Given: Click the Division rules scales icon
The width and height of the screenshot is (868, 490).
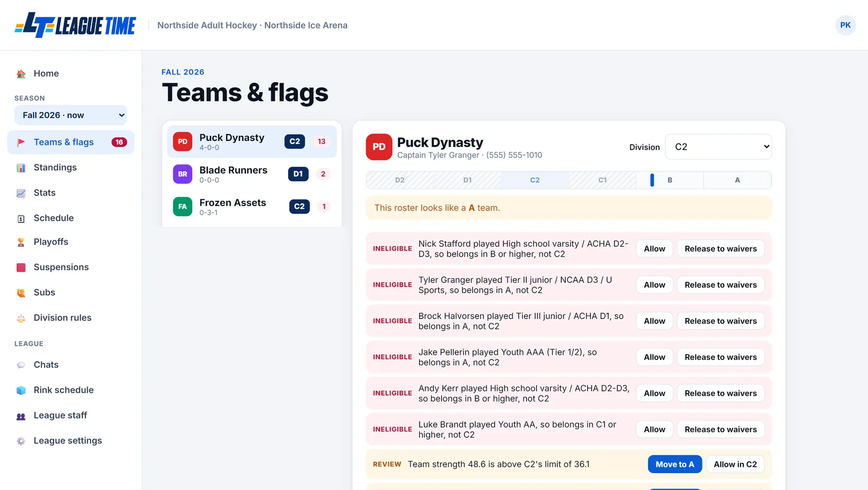Looking at the screenshot, I should point(21,318).
